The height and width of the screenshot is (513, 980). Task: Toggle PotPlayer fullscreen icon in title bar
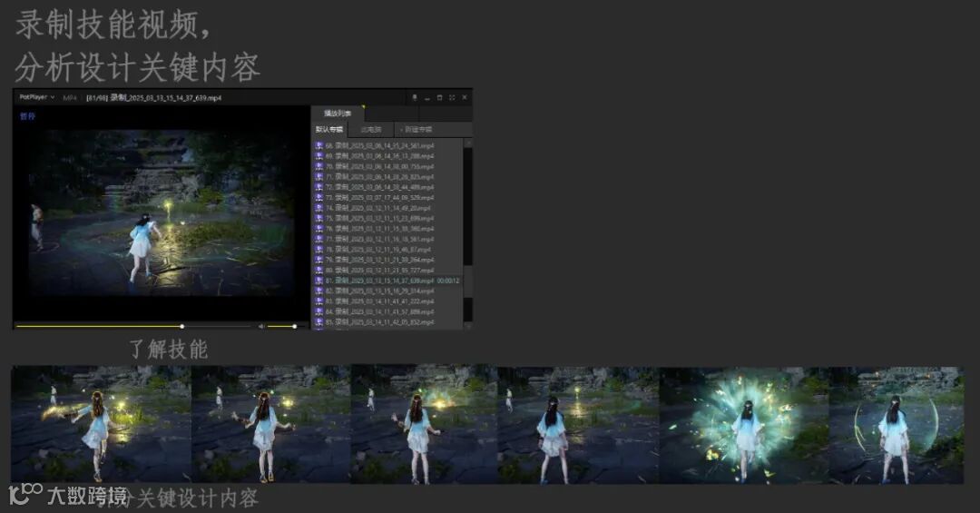(452, 97)
